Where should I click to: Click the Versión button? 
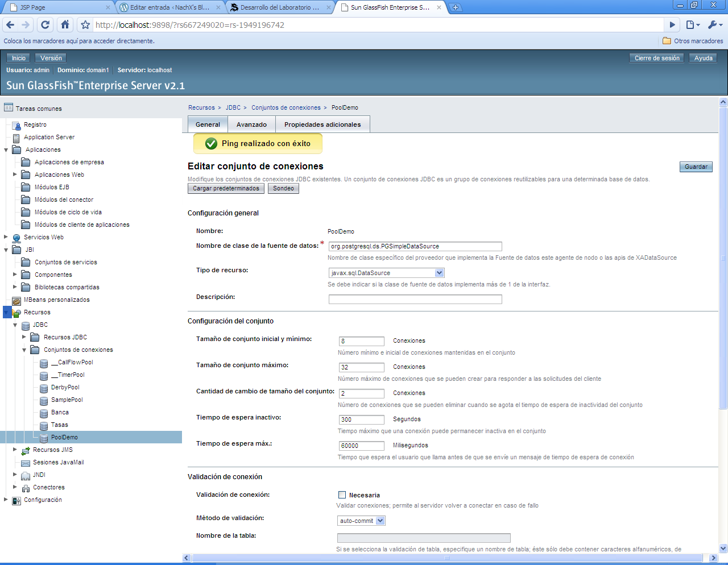click(x=51, y=58)
